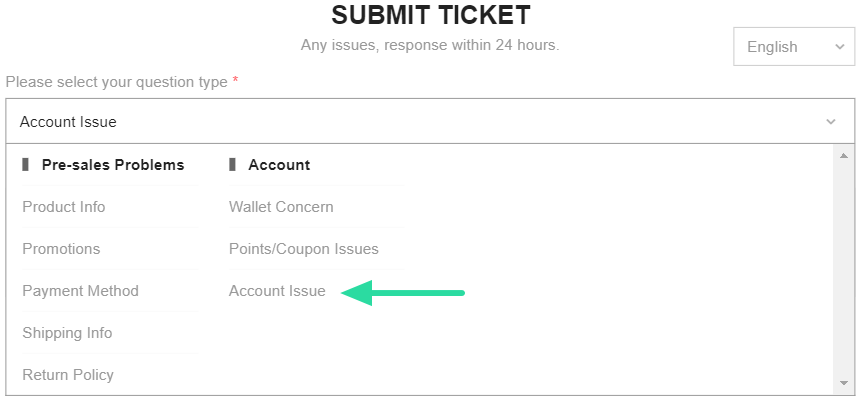The height and width of the screenshot is (403, 861).
Task: Pick the Shipping Info option
Action: tap(67, 333)
